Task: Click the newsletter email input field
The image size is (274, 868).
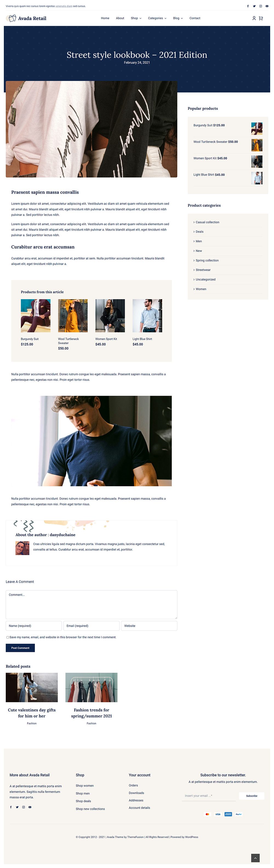Action: (x=209, y=796)
